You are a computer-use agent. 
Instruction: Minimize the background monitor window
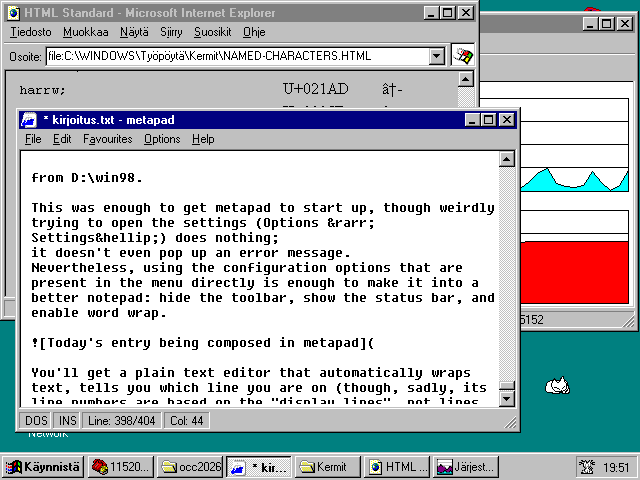(591, 24)
